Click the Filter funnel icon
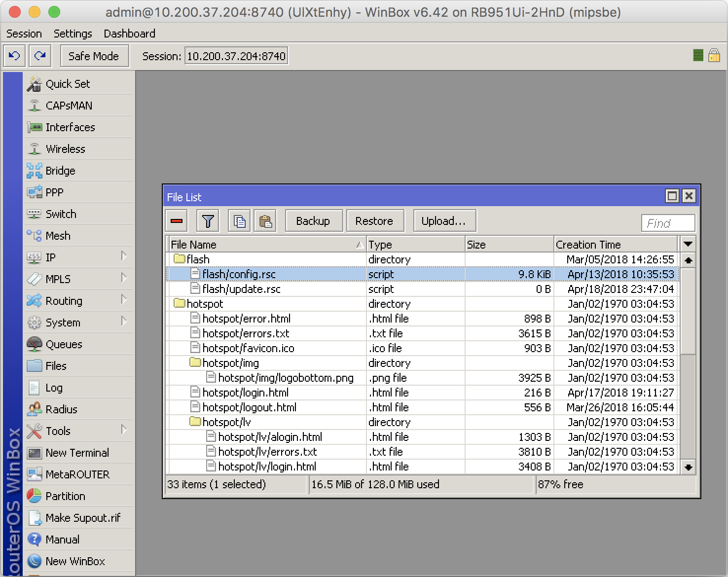This screenshot has width=728, height=577. pos(208,221)
